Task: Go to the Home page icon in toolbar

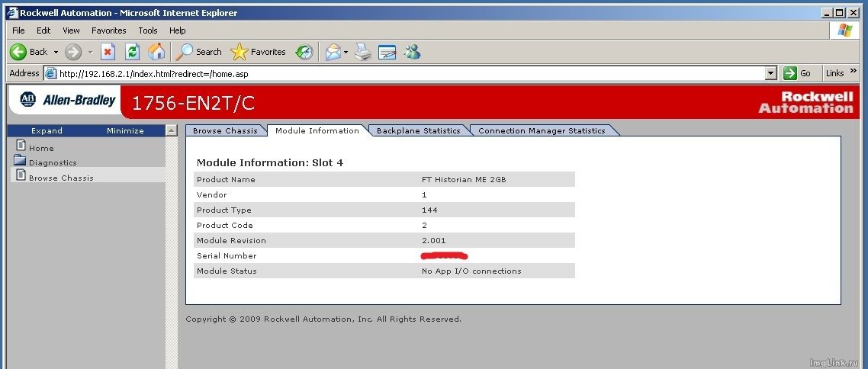Action: 156,52
